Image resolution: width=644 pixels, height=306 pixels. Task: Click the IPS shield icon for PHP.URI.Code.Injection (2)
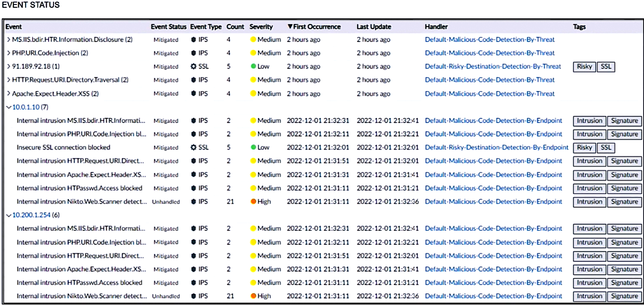tap(194, 53)
